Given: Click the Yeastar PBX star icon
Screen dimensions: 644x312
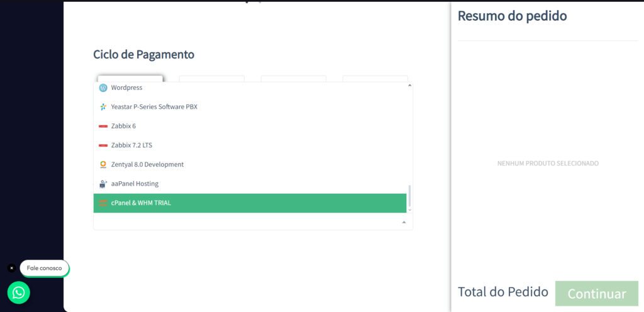Looking at the screenshot, I should (103, 107).
